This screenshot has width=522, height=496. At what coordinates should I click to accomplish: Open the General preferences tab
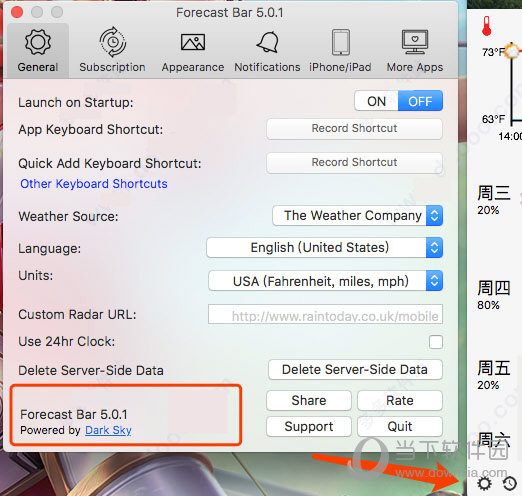(38, 51)
